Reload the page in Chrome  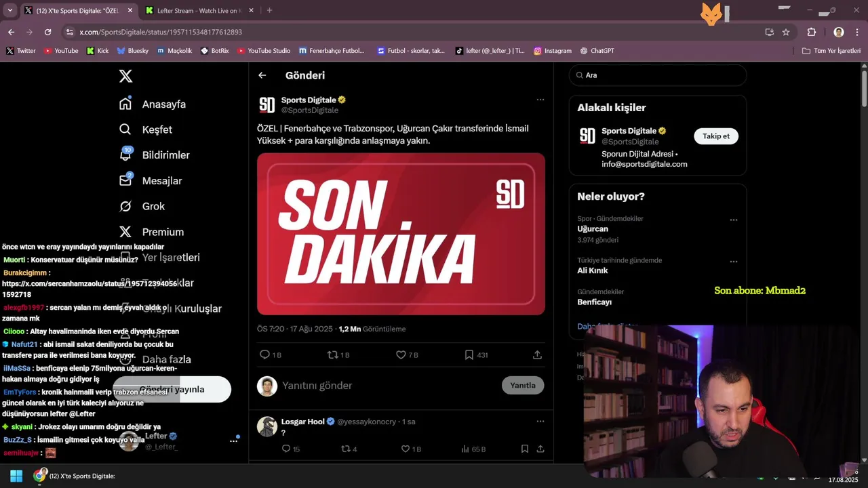point(47,32)
